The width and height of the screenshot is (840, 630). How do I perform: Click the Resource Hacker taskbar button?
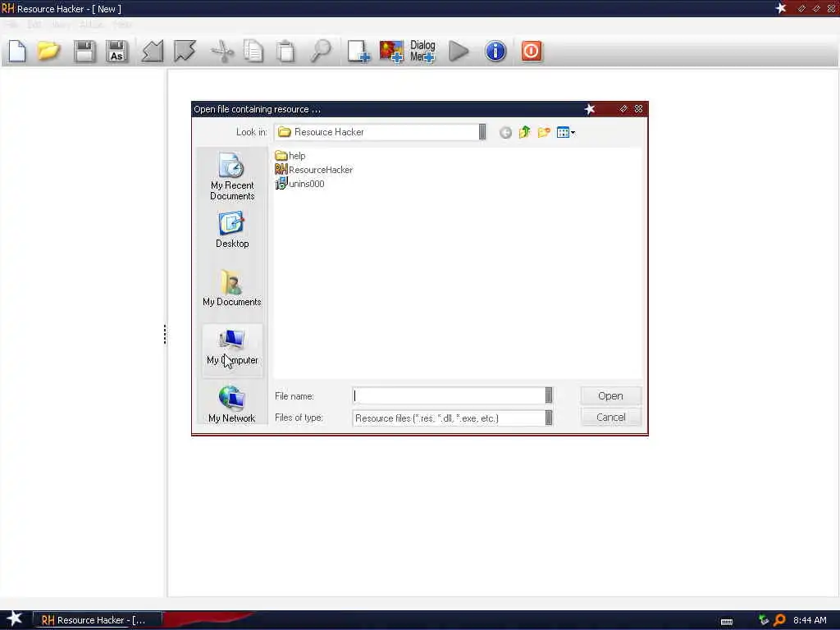[x=97, y=620]
